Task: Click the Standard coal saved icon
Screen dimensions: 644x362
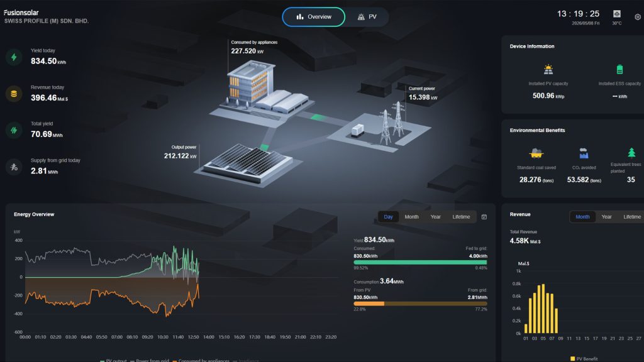Action: pyautogui.click(x=536, y=153)
